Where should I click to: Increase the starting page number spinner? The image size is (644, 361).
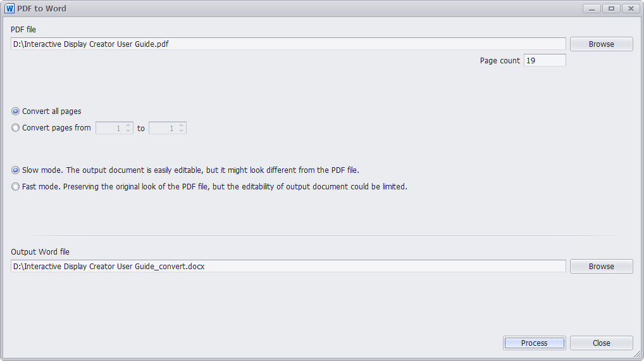pyautogui.click(x=128, y=125)
